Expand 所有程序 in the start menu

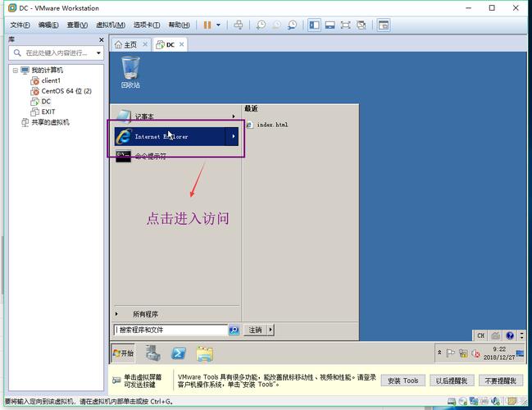pyautogui.click(x=145, y=314)
